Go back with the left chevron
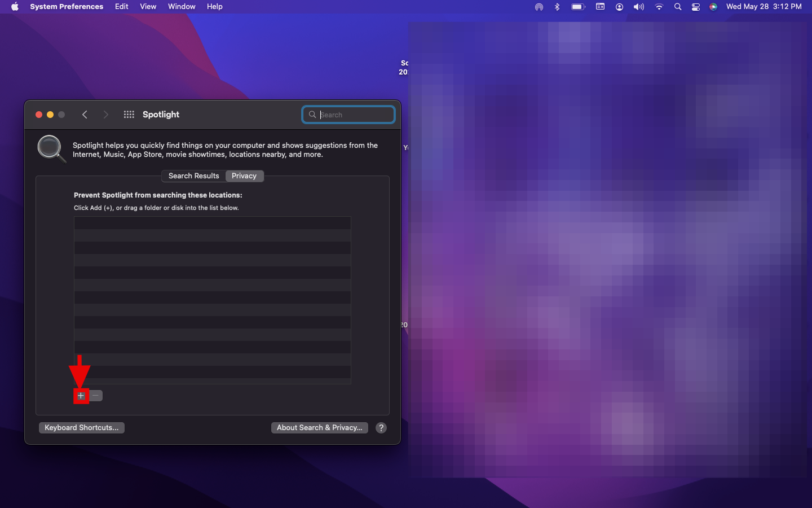Viewport: 812px width, 508px height. pos(85,115)
